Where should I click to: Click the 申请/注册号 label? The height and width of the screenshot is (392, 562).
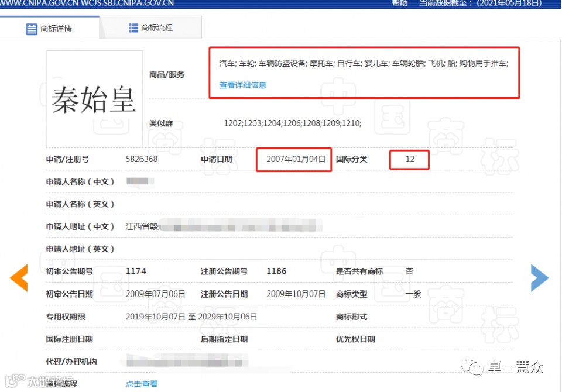[x=67, y=159]
